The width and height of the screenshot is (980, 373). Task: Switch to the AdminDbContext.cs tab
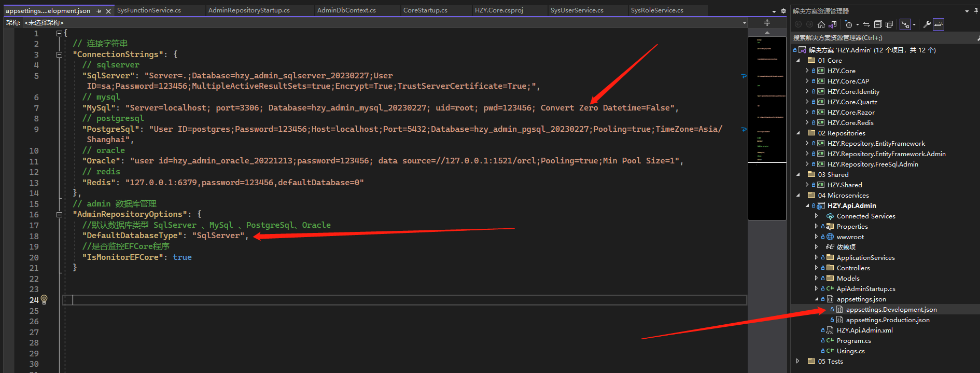tap(346, 10)
